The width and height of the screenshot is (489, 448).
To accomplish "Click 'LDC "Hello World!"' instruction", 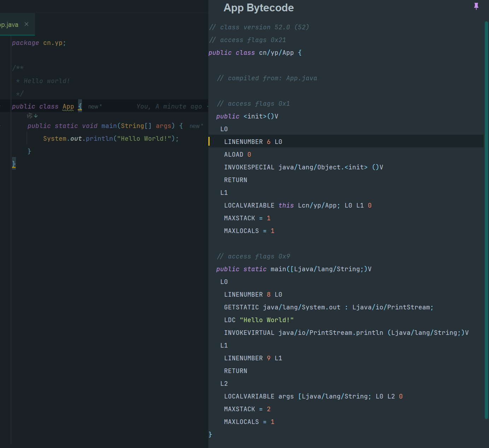I will tap(259, 320).
